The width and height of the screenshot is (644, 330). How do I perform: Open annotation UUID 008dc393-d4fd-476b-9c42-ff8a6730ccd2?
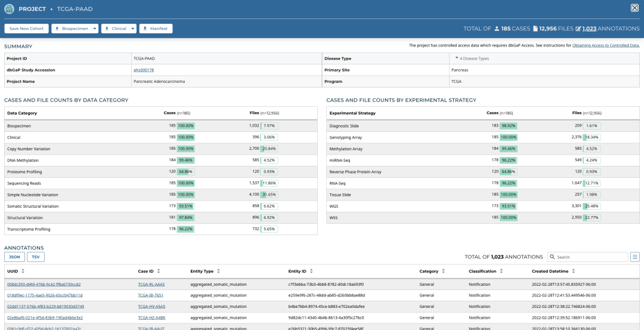click(x=44, y=284)
